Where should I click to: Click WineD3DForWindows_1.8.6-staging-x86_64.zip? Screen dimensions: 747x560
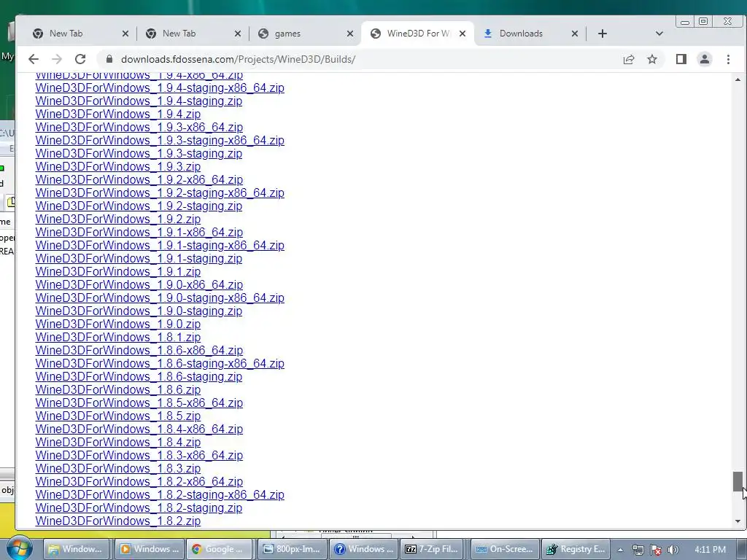coord(160,363)
